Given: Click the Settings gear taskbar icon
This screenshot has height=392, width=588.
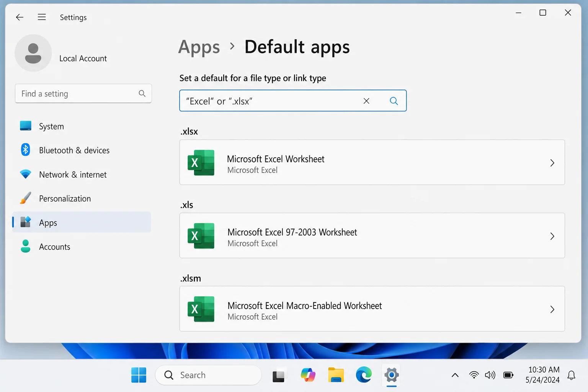Looking at the screenshot, I should click(392, 375).
